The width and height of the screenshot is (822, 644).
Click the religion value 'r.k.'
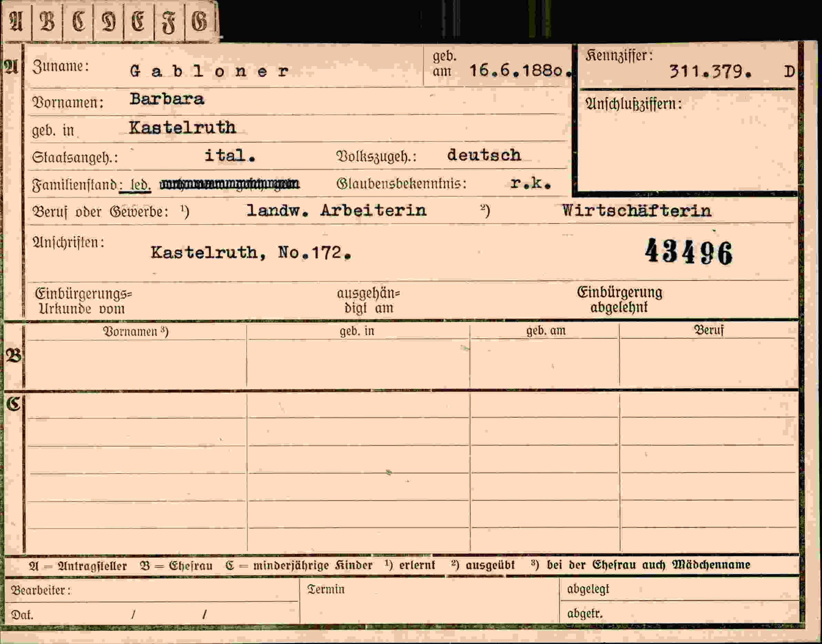tap(531, 183)
